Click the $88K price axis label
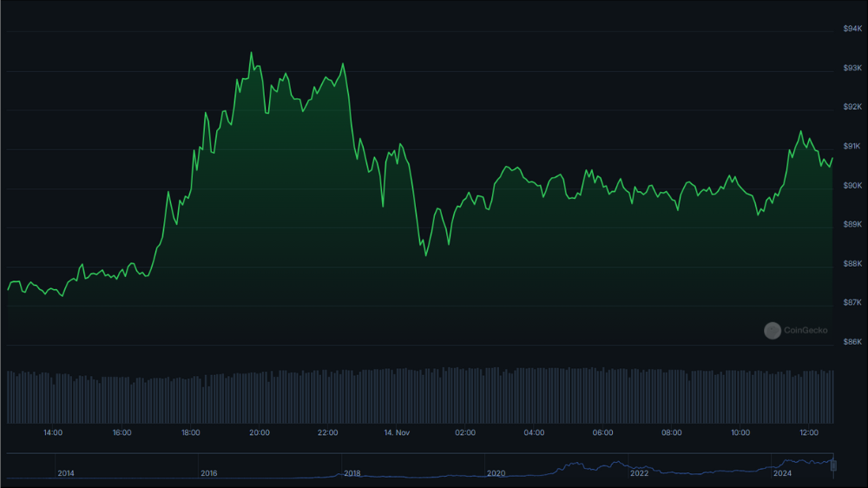868x488 pixels. point(852,264)
